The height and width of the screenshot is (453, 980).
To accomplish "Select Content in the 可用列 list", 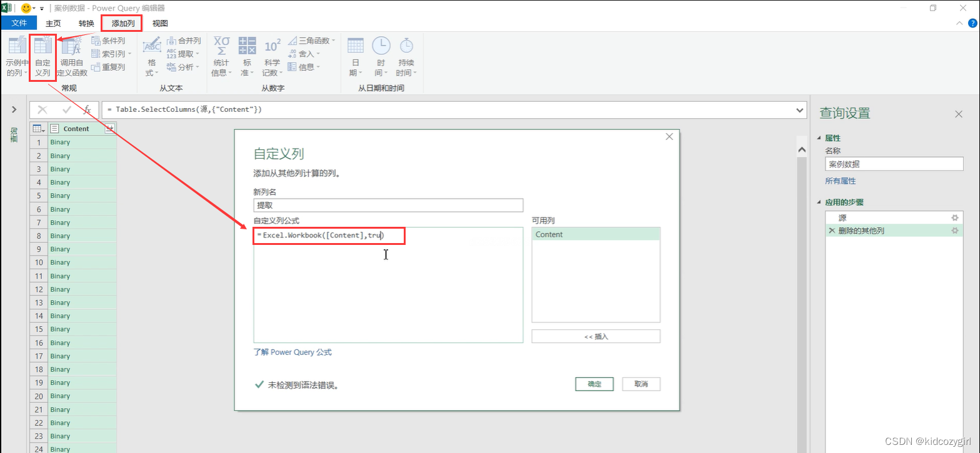I will coord(596,234).
